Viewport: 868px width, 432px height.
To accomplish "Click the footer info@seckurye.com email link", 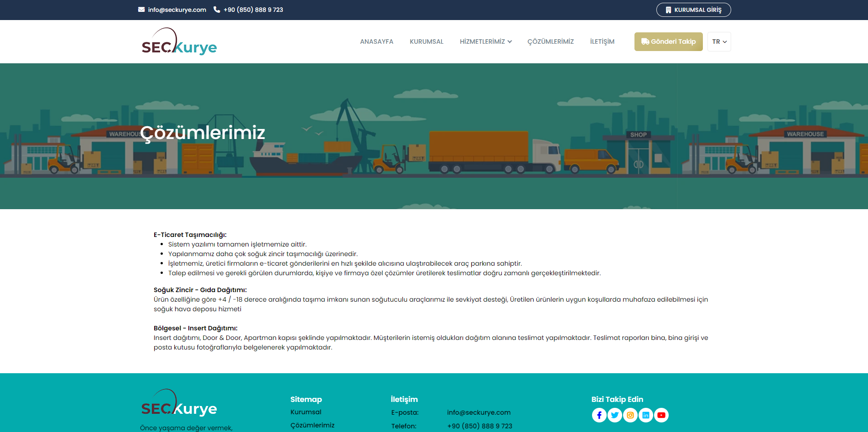I will point(478,412).
